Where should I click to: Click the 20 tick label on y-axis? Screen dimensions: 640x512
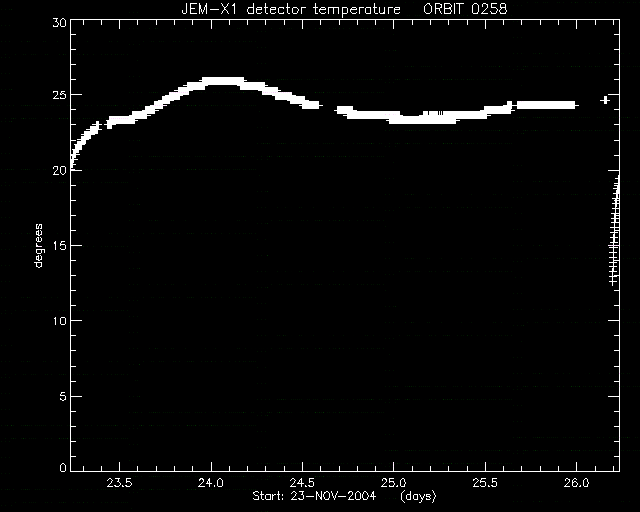pyautogui.click(x=59, y=171)
